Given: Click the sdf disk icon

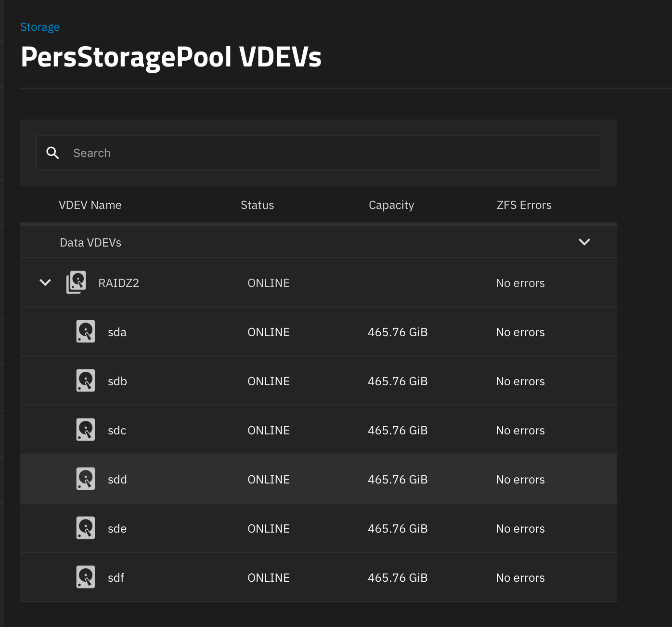Looking at the screenshot, I should 86,577.
